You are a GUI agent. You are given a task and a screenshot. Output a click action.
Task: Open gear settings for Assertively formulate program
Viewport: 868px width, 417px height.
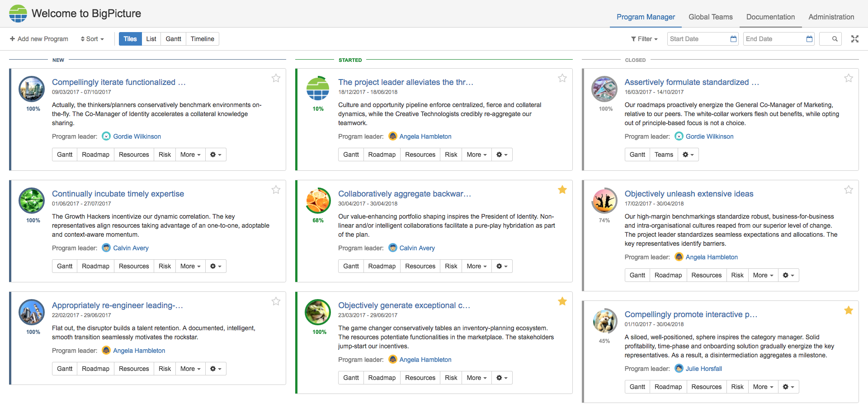688,155
